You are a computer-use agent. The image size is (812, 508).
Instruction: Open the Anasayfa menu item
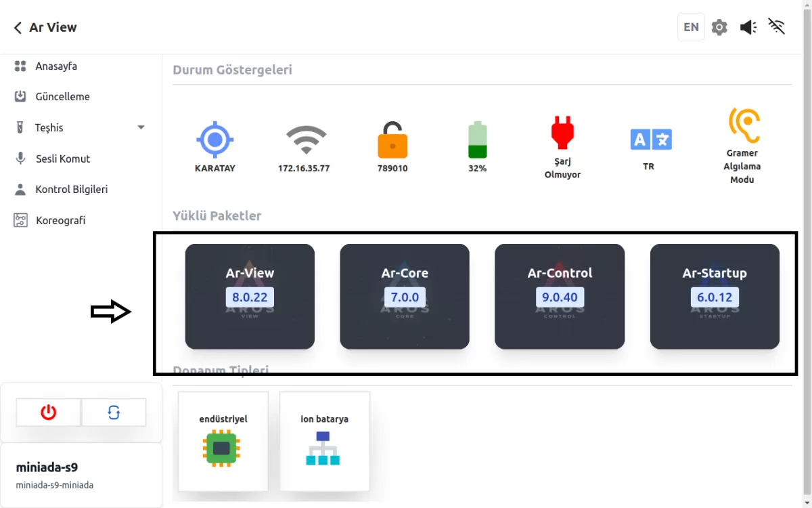(x=56, y=66)
